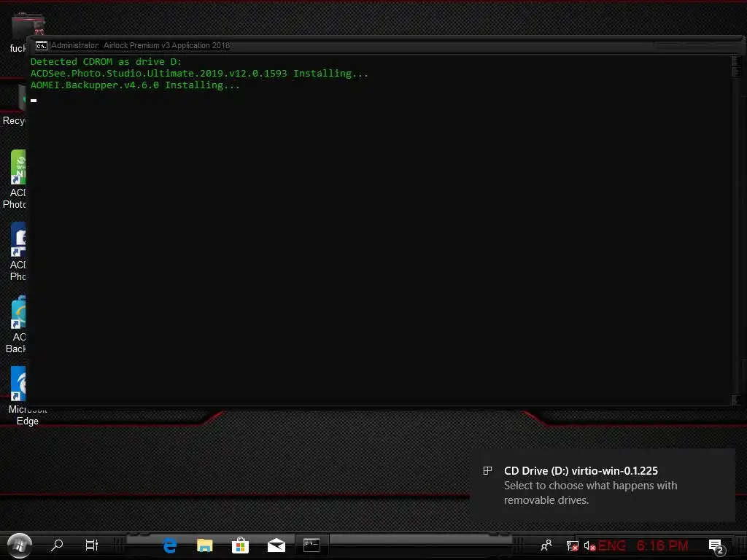This screenshot has width=747, height=560.
Task: Select the Recycle Bin desktop icon
Action: [15, 106]
